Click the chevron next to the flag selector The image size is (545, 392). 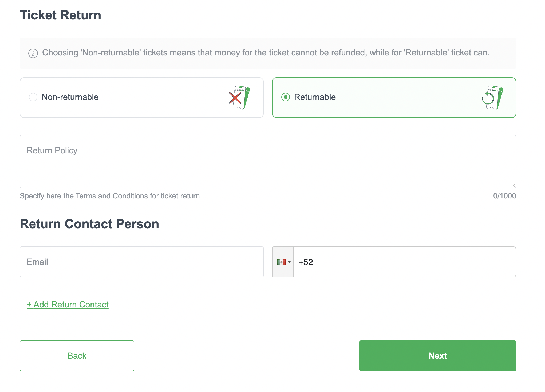289,262
